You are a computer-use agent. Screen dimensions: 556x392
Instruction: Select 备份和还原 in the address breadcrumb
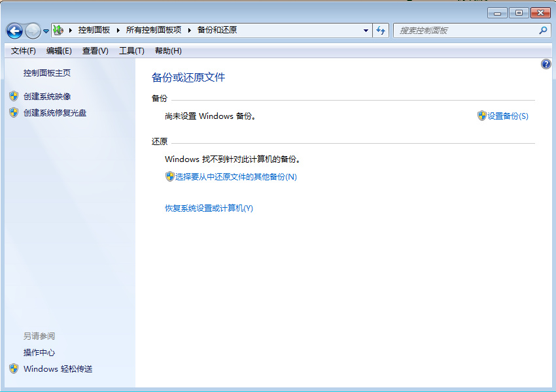tap(217, 30)
